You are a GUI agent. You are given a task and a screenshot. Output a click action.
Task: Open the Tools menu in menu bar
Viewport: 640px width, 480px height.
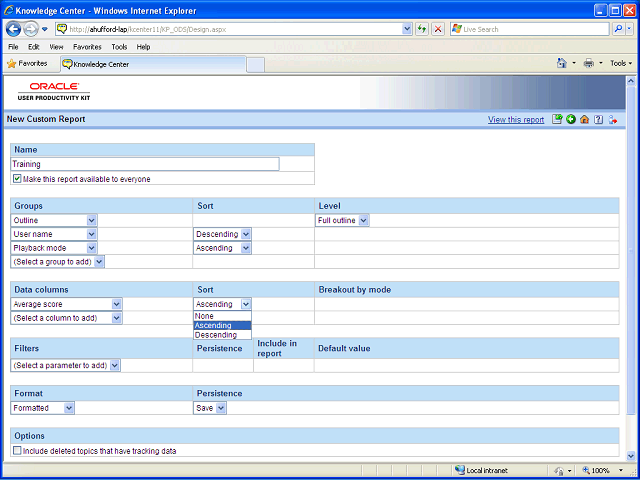pos(119,47)
